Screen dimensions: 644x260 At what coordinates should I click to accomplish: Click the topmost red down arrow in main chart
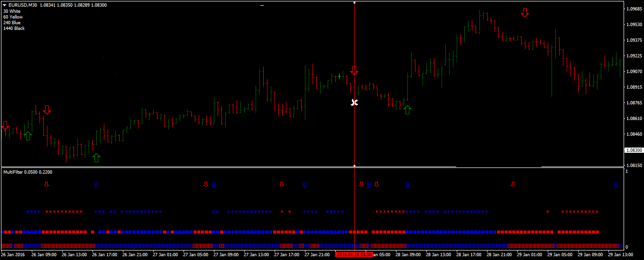(x=524, y=13)
